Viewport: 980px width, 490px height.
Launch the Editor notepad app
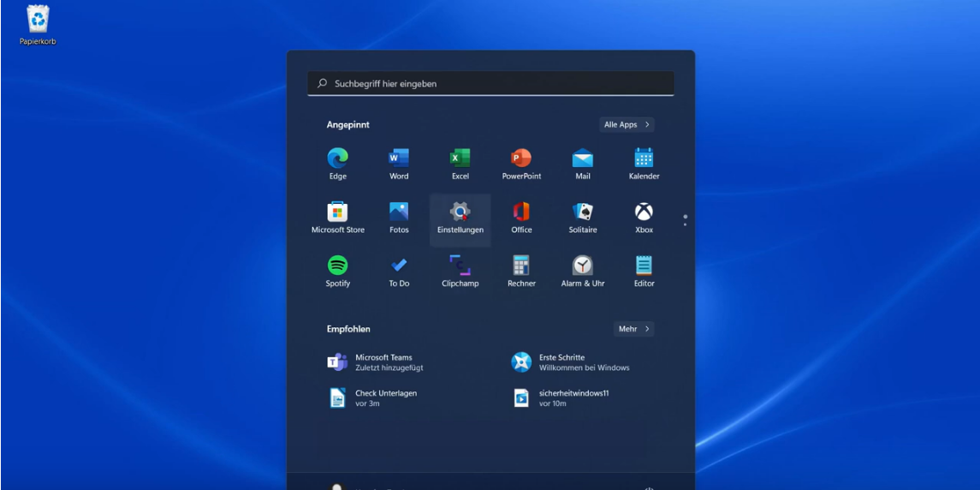click(x=644, y=272)
